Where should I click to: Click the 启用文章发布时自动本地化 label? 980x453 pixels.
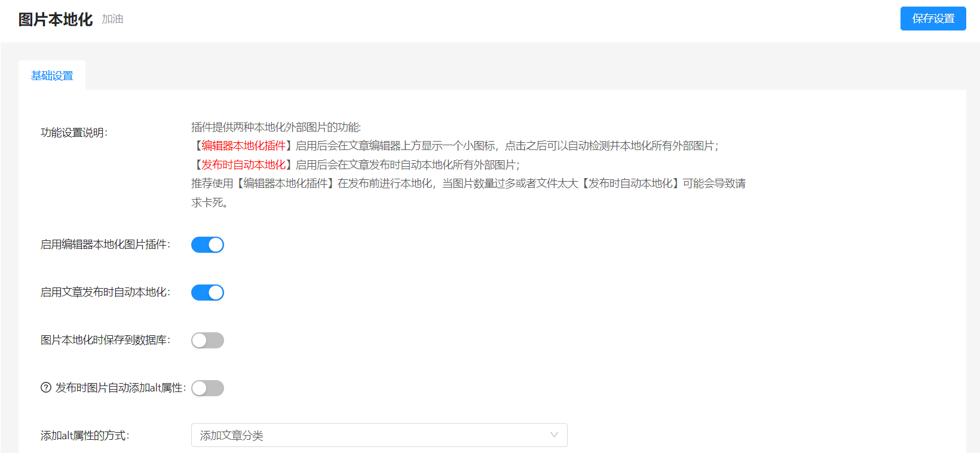[105, 292]
